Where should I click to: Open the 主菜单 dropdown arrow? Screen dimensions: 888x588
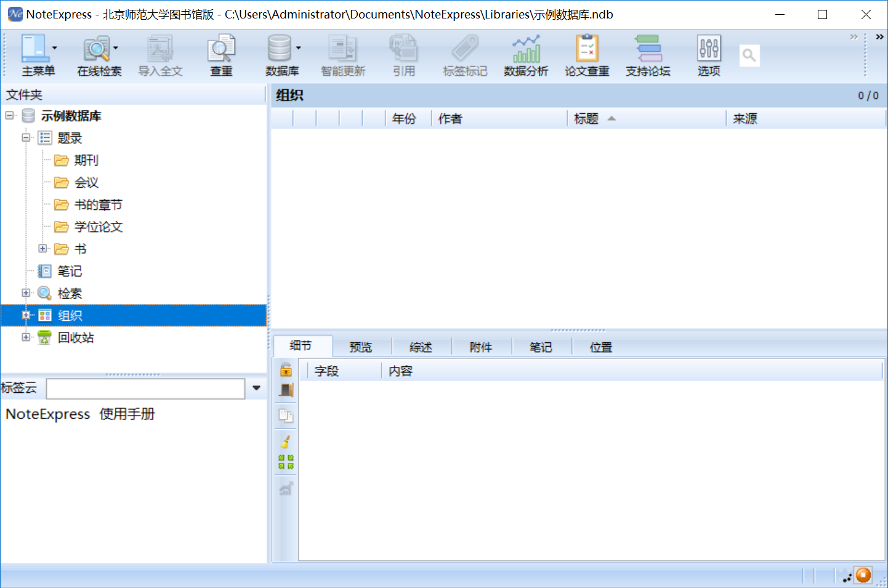(54, 48)
